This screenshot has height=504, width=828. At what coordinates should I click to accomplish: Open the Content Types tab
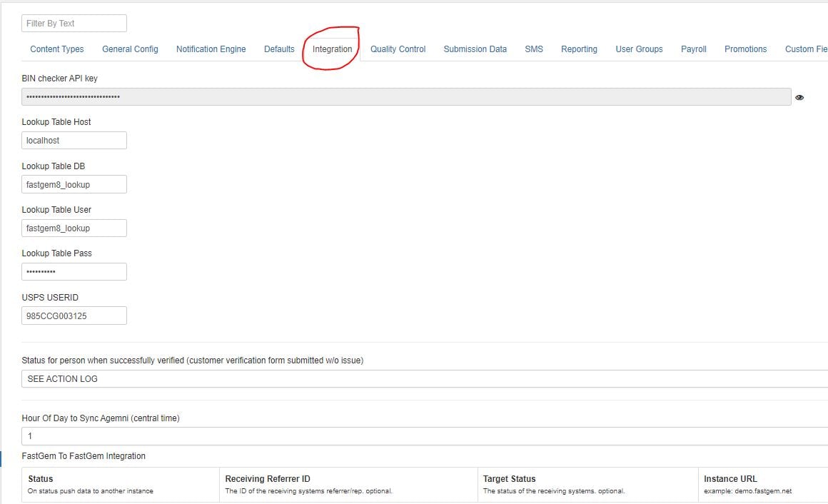57,49
